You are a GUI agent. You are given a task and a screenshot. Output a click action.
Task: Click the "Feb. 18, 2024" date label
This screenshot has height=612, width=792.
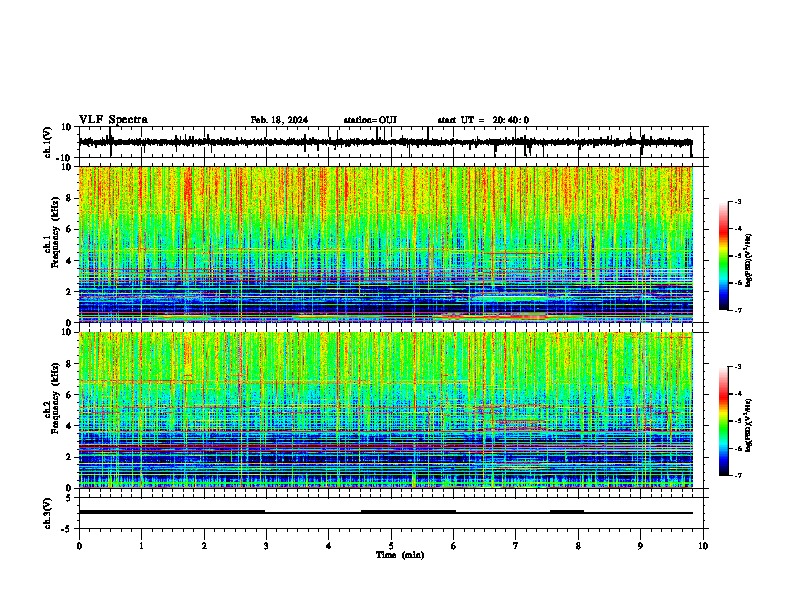(279, 120)
